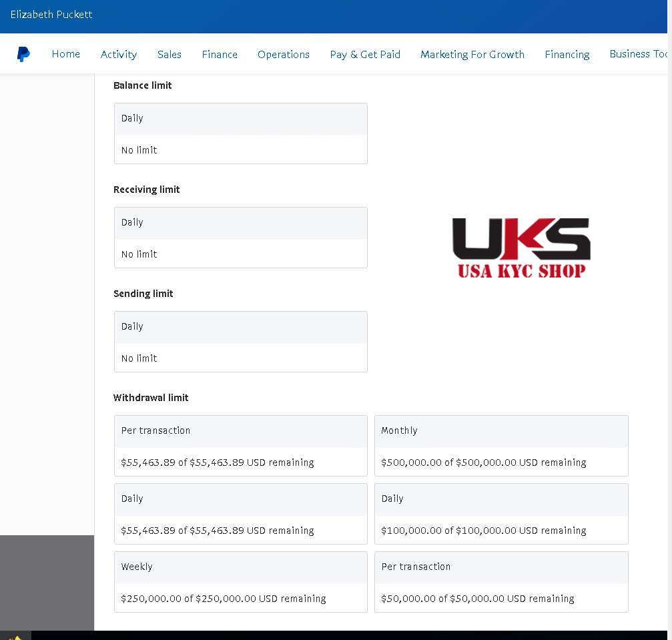Open Pay & Get Paid menu

(x=365, y=55)
